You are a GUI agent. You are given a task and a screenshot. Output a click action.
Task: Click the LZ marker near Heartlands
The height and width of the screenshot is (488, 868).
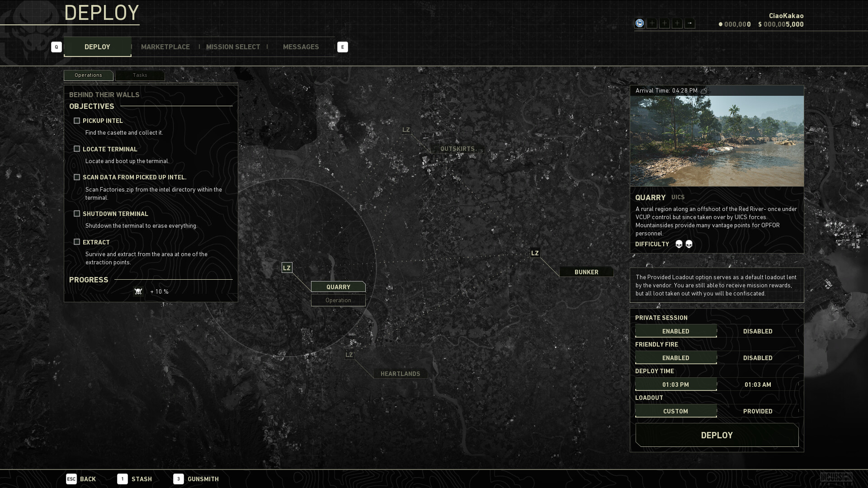[349, 355]
